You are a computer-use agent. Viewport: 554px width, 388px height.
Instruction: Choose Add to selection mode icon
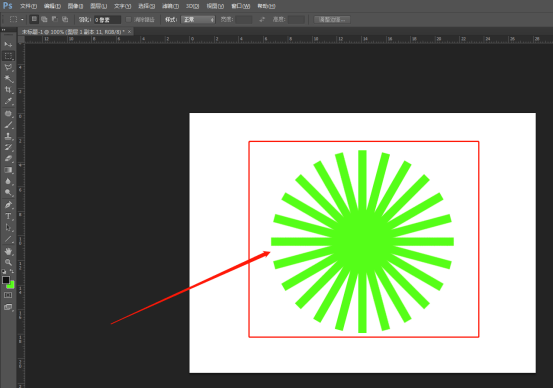[44, 19]
